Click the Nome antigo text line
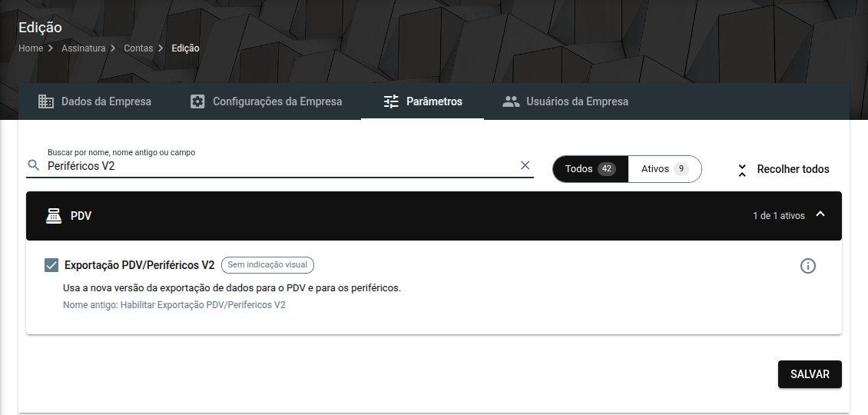This screenshot has height=415, width=868. coord(174,305)
